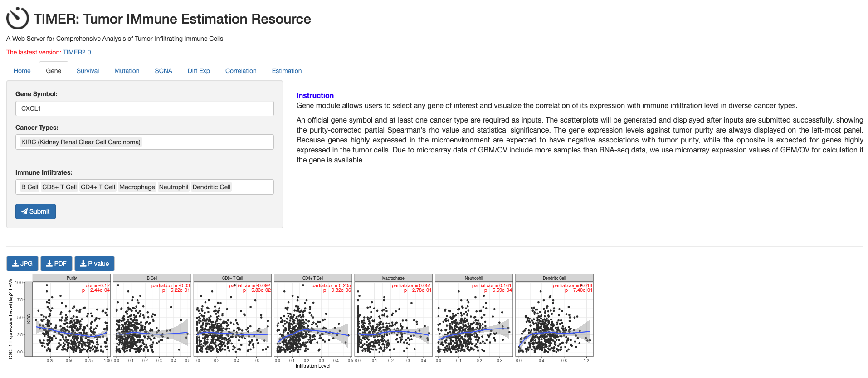Open the Immune Infiltrates selection box

pyautogui.click(x=145, y=187)
